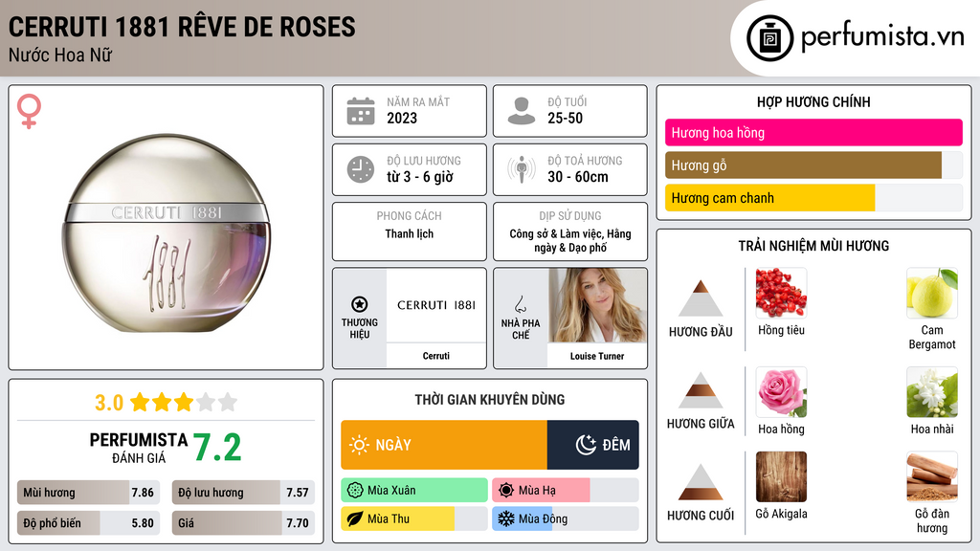Image resolution: width=980 pixels, height=551 pixels.
Task: Click the sun icon in Ngày bar
Action: 360,445
